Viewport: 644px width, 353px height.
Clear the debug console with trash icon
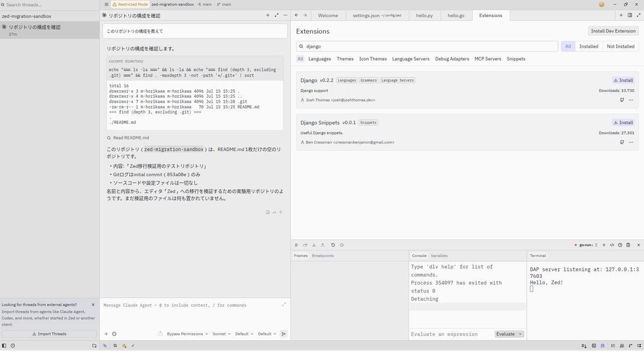(x=629, y=245)
